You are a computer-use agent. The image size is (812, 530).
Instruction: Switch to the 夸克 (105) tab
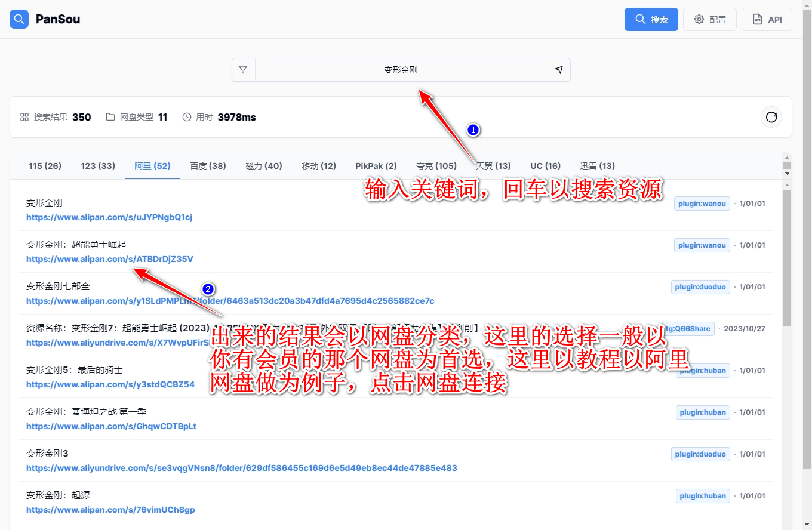point(436,166)
